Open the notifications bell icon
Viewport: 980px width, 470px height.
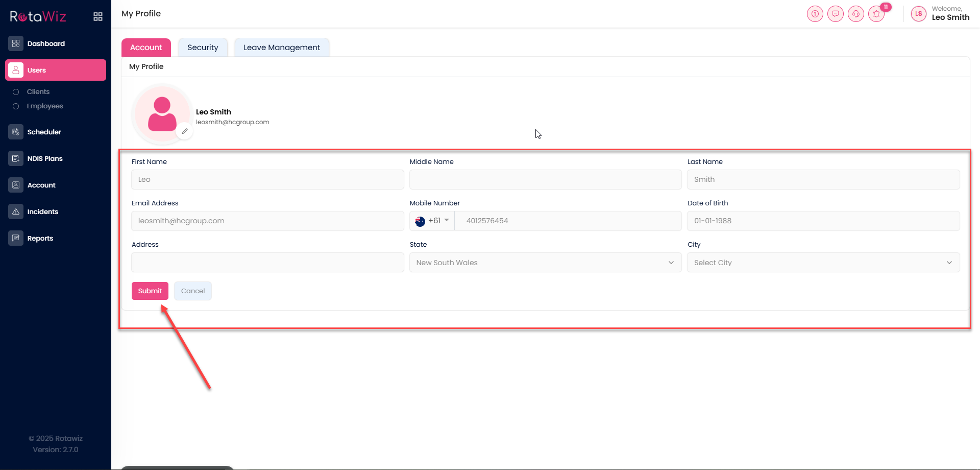[876, 14]
